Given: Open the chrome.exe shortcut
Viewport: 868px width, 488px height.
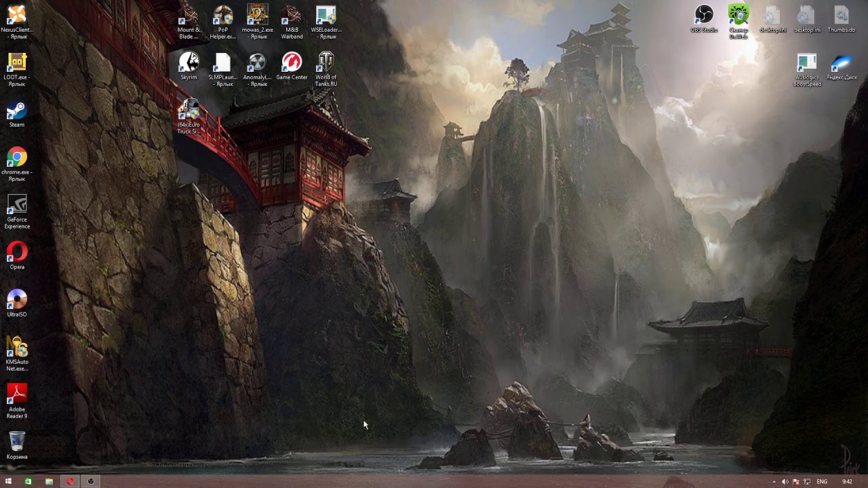Looking at the screenshot, I should pyautogui.click(x=17, y=165).
